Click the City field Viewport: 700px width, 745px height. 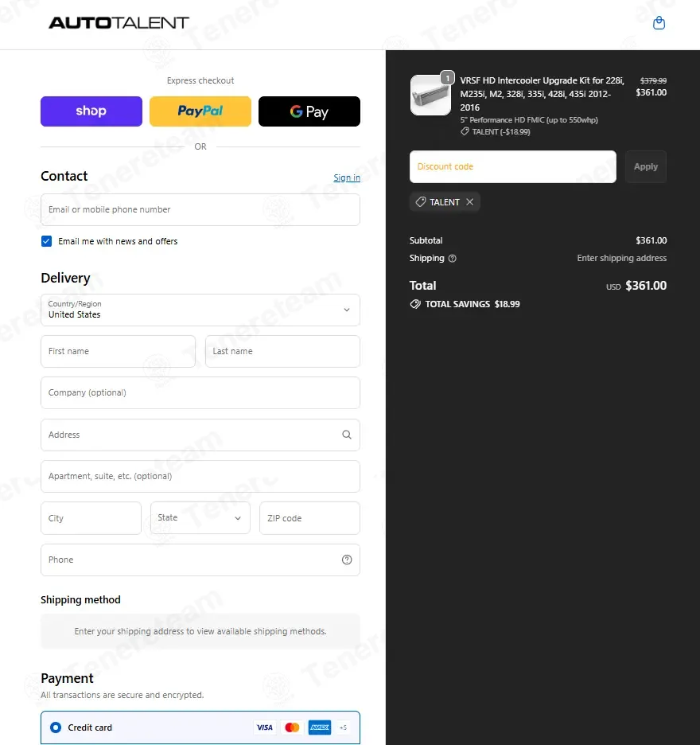click(91, 518)
